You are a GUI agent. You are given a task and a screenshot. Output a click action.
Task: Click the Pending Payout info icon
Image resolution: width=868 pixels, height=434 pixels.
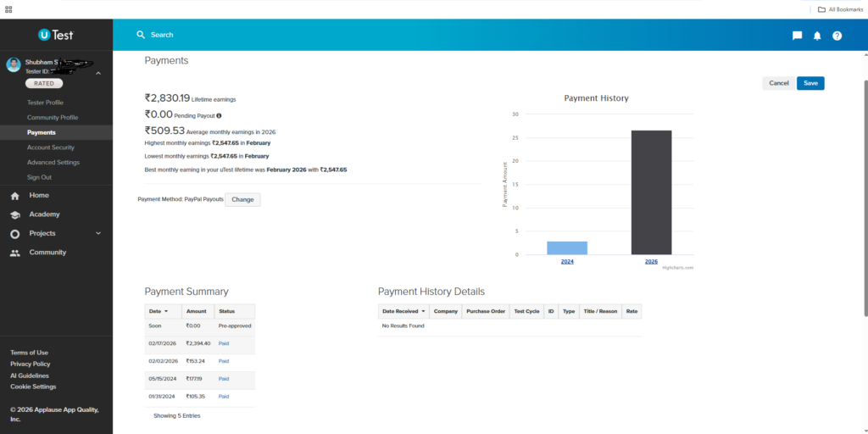click(x=219, y=115)
